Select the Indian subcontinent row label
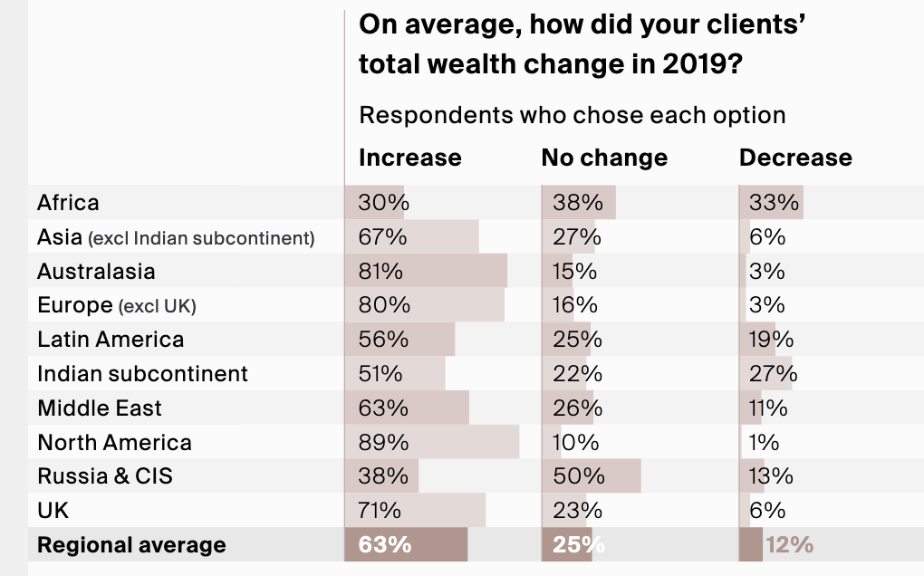Image resolution: width=924 pixels, height=576 pixels. pyautogui.click(x=142, y=374)
